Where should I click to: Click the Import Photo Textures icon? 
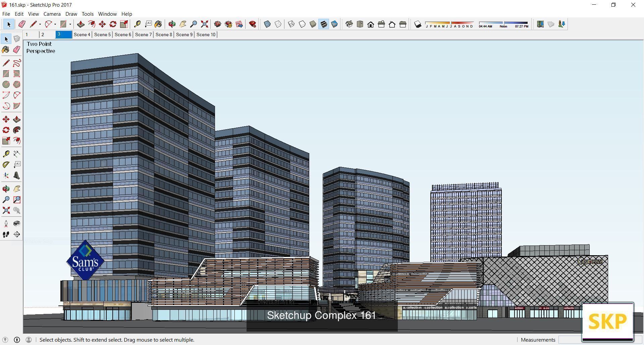[x=562, y=24]
